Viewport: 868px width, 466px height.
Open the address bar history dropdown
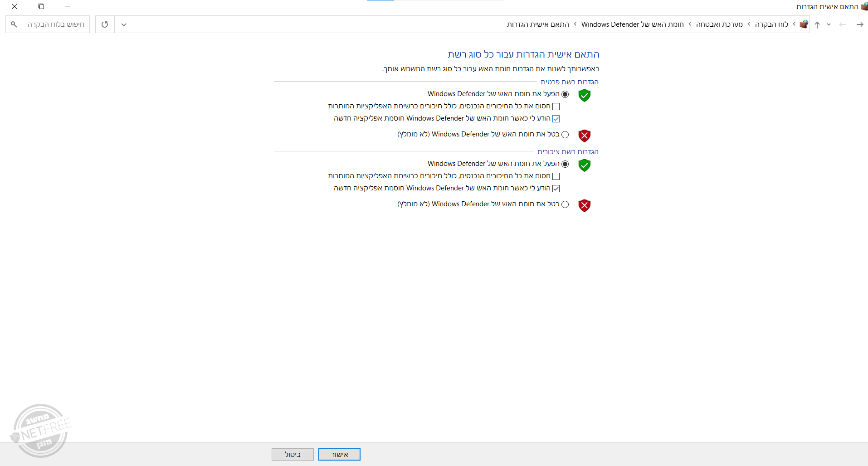point(124,24)
